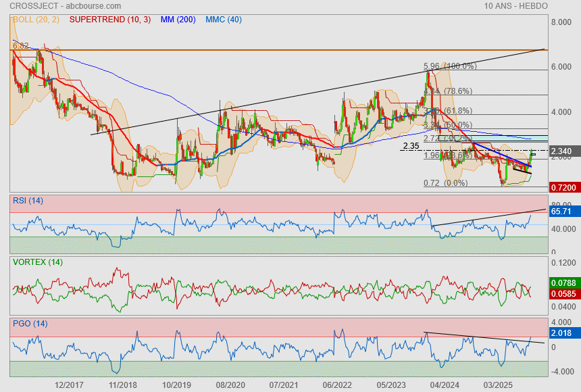Screen dimensions: 581x392
Task: Click the RSI (14) panel title
Action: click(x=28, y=200)
